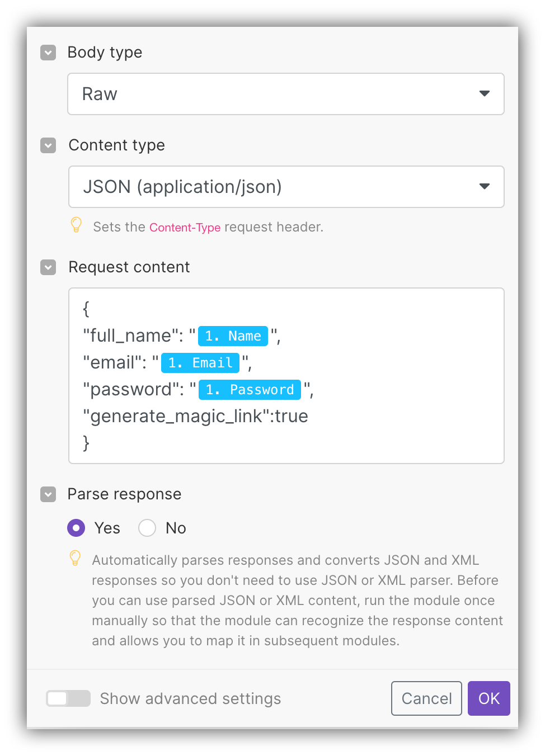Enable Show advanced settings
This screenshot has height=756, width=545.
[x=68, y=698]
